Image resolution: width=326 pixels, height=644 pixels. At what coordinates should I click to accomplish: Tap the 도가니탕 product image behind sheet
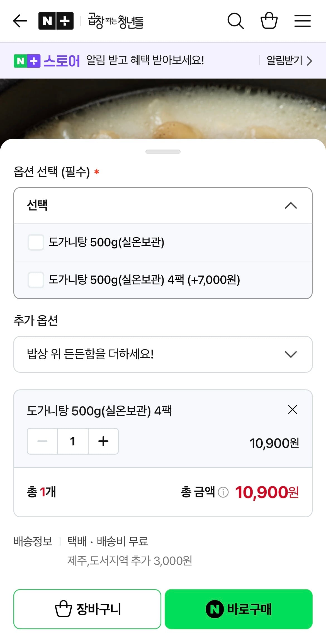[x=163, y=109]
